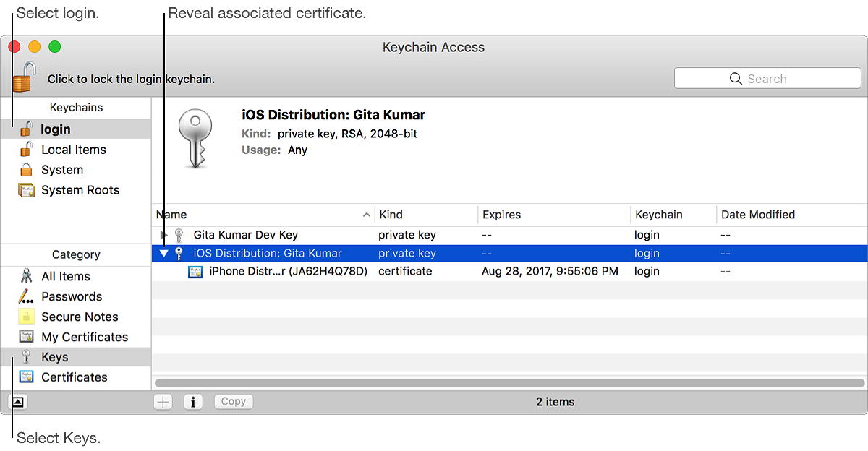This screenshot has height=451, width=868.
Task: Click the expiry date Aug 28, 2017 cell
Action: tap(550, 272)
